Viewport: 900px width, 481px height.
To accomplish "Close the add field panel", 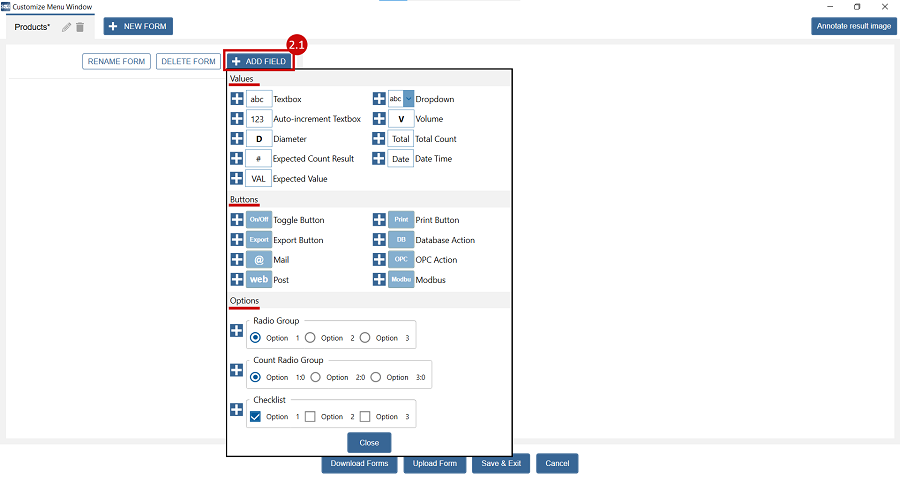I will pyautogui.click(x=369, y=442).
